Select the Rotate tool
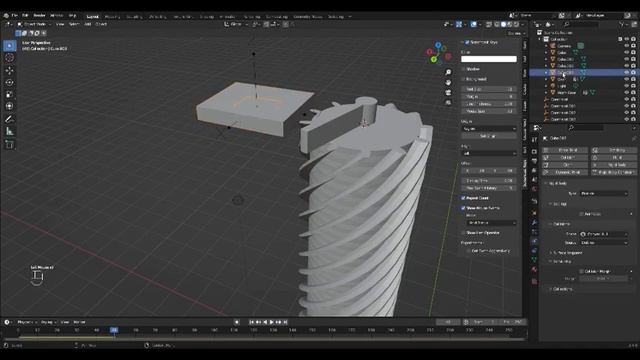 tap(10, 82)
